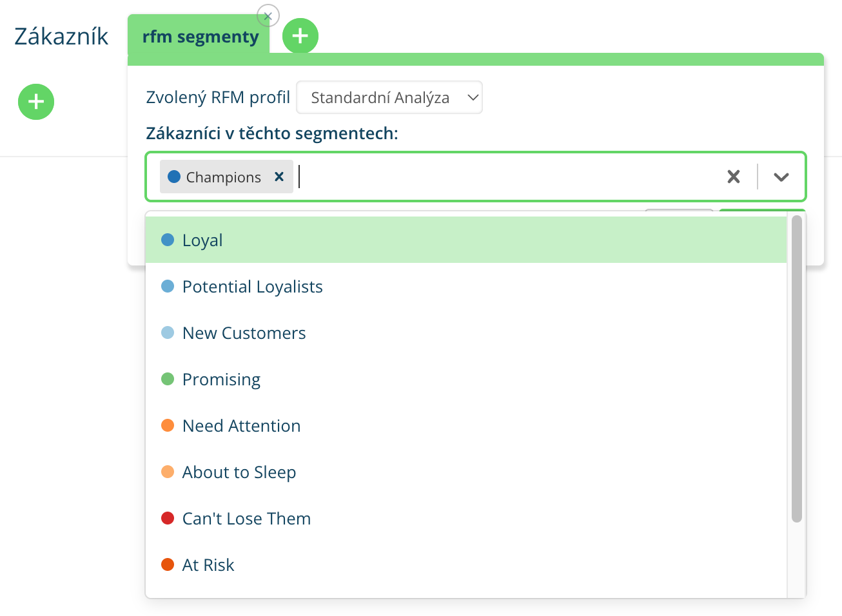Click the orange dot beside About to Sleep

coord(168,472)
